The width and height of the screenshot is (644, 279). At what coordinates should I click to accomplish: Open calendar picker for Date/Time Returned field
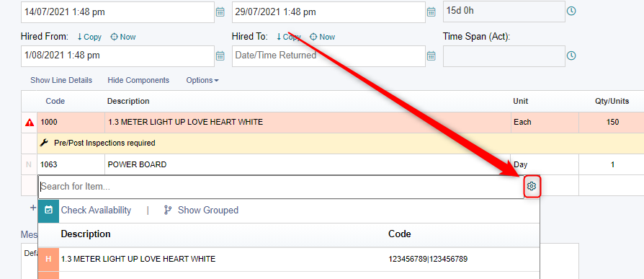(431, 56)
